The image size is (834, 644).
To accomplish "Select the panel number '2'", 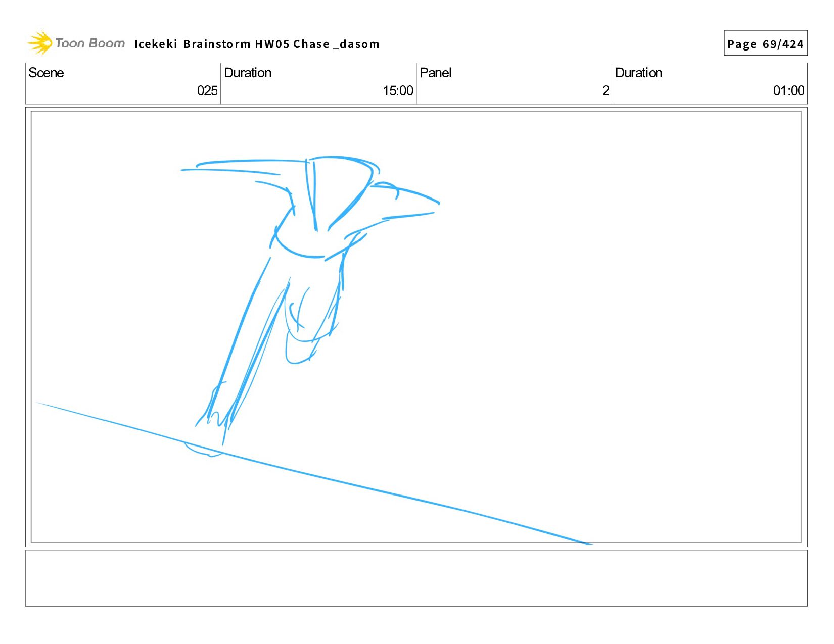I will tap(605, 91).
